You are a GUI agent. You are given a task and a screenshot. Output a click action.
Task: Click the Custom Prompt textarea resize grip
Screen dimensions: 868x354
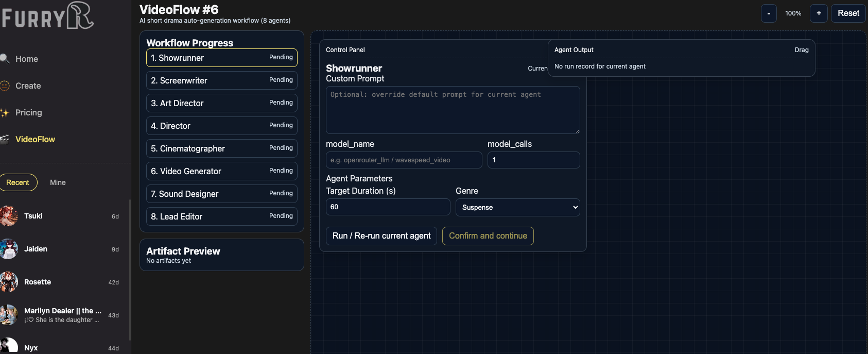coord(577,131)
